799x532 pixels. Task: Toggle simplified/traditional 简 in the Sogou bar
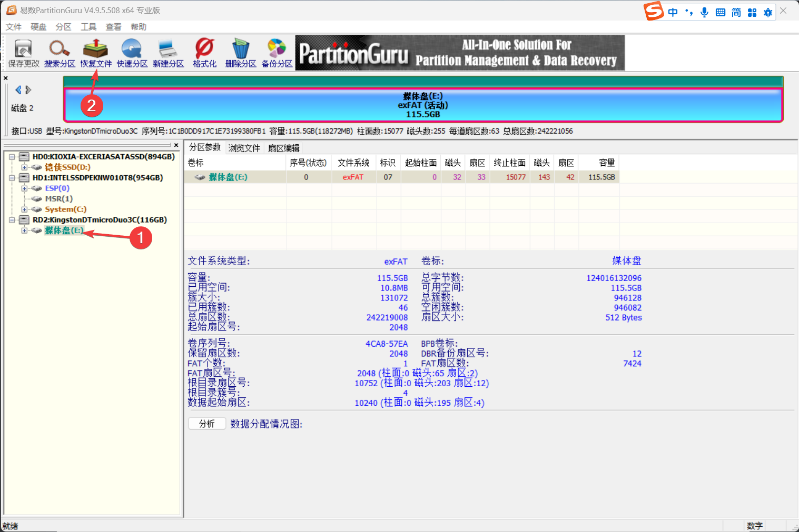pos(736,12)
